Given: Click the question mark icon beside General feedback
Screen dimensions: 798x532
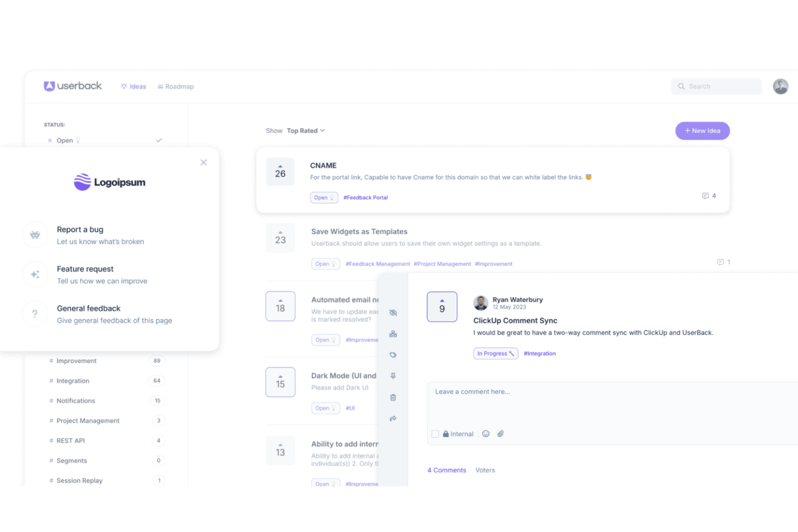Looking at the screenshot, I should [x=35, y=314].
